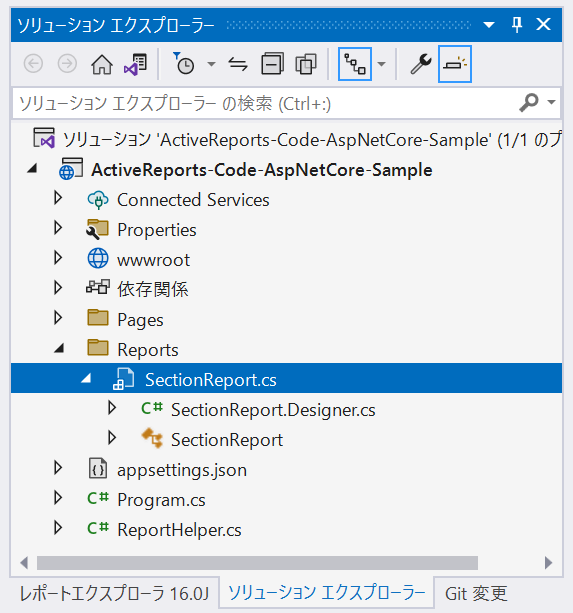Click the wwwroot globe icon
Viewport: 573px width, 613px height.
(98, 258)
